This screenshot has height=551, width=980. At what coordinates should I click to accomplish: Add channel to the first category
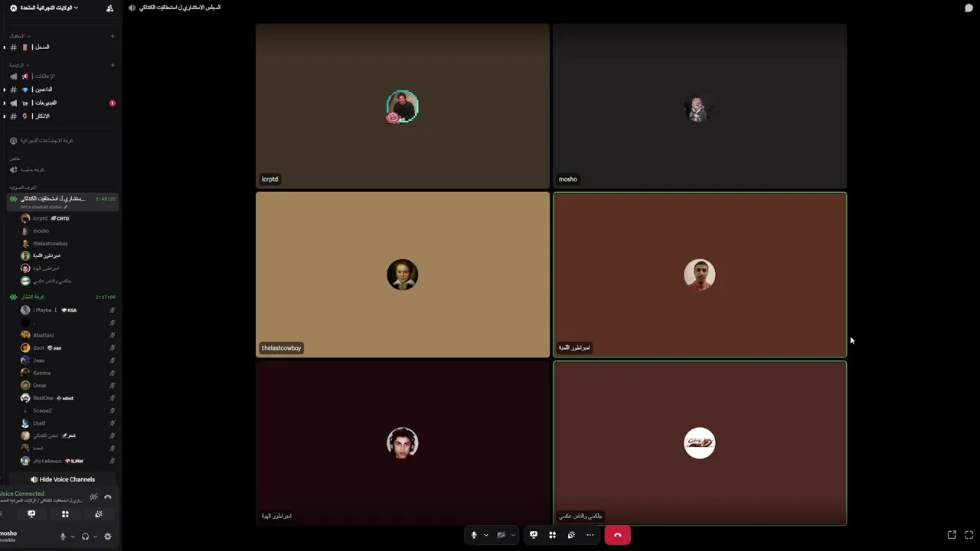[x=113, y=36]
